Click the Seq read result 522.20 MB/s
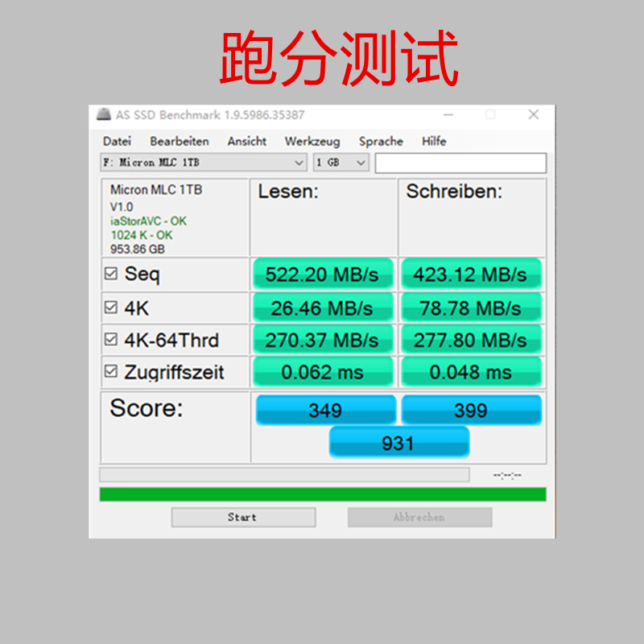 click(x=323, y=274)
